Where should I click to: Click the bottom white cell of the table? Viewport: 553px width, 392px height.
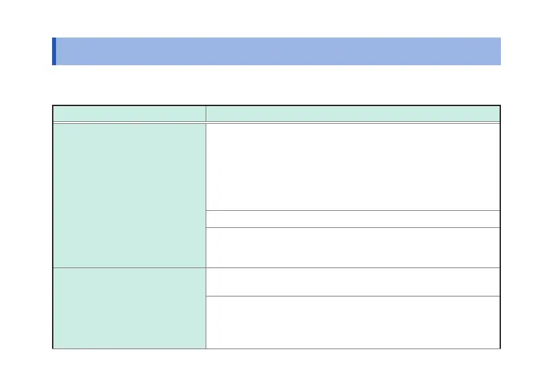tap(353, 322)
